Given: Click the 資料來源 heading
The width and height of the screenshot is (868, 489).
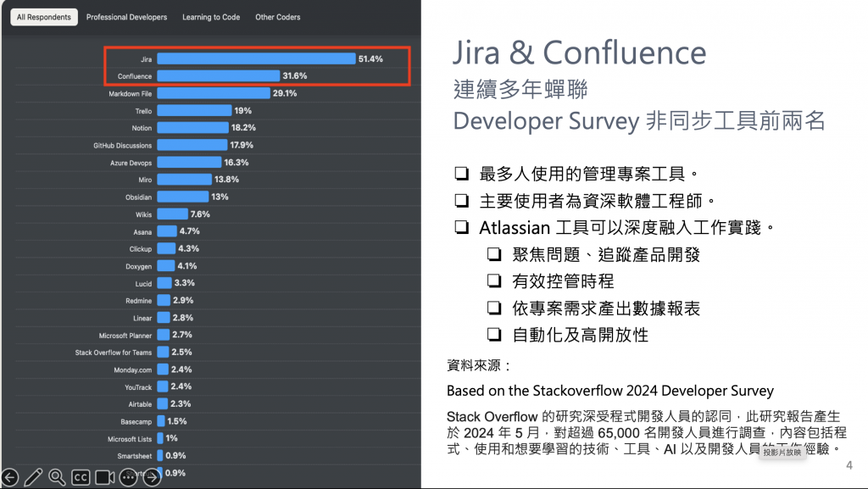Looking at the screenshot, I should tap(480, 365).
